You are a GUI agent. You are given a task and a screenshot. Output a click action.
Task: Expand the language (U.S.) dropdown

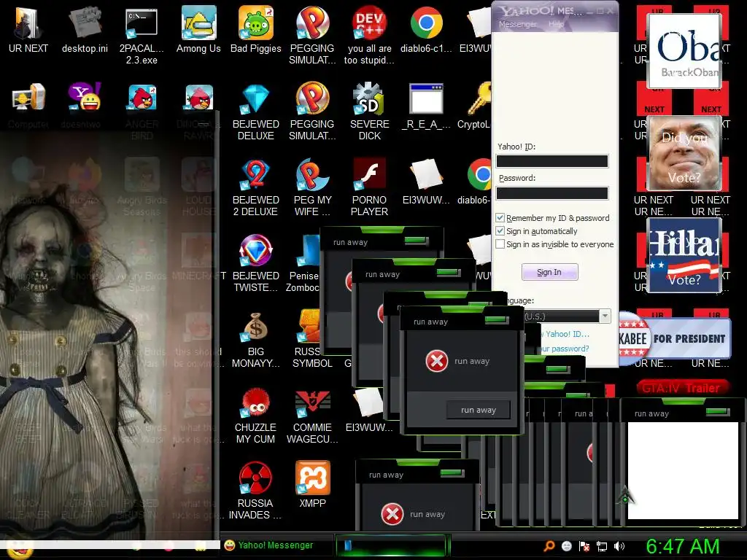click(605, 316)
